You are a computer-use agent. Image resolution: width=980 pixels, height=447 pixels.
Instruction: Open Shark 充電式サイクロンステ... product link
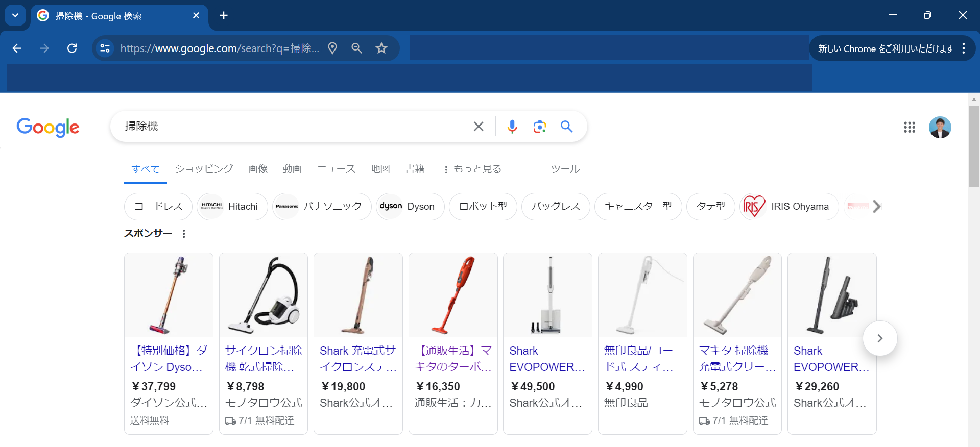[x=358, y=359]
